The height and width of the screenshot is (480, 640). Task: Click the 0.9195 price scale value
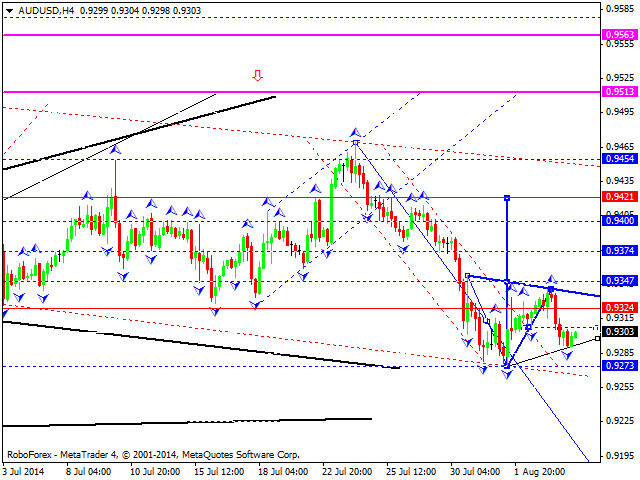click(x=620, y=455)
